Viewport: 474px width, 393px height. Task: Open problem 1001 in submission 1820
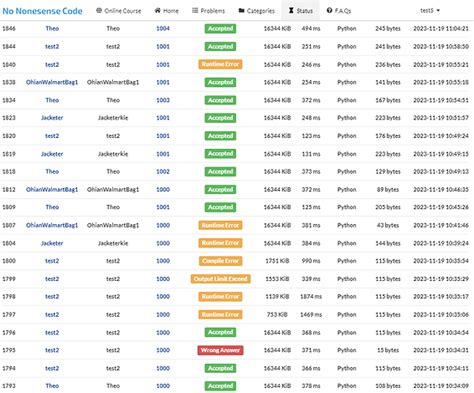[163, 136]
